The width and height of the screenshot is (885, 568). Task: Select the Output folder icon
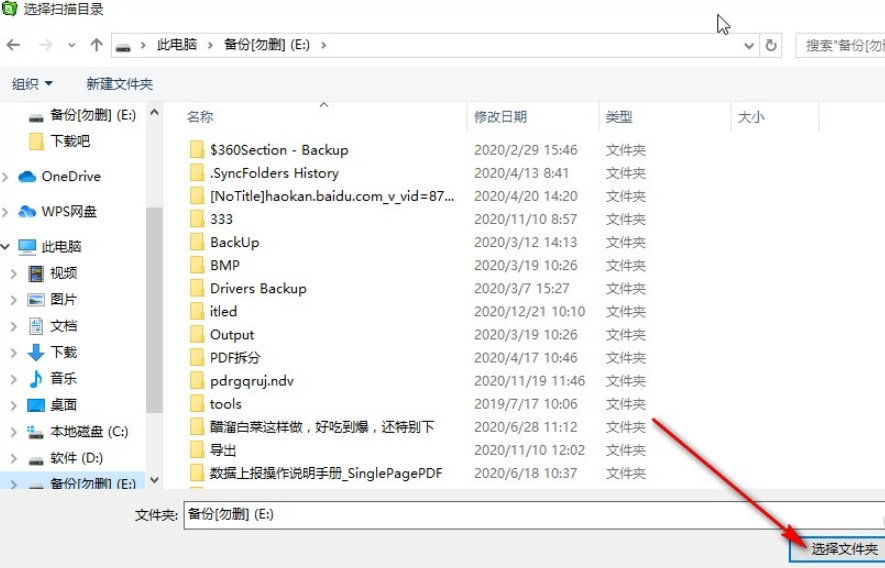(197, 335)
